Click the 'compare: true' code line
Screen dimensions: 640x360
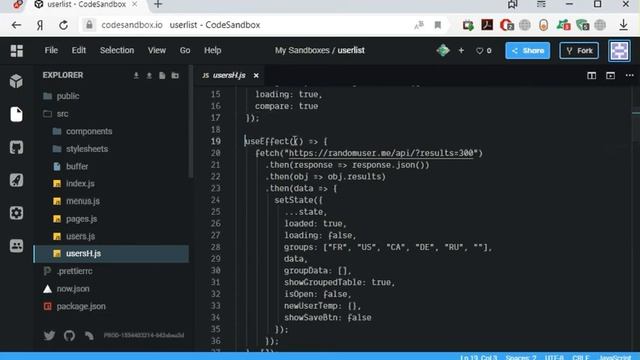pyautogui.click(x=286, y=106)
